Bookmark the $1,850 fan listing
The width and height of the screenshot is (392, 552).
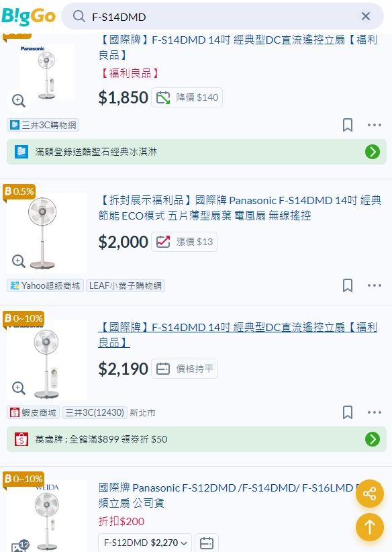coord(347,125)
